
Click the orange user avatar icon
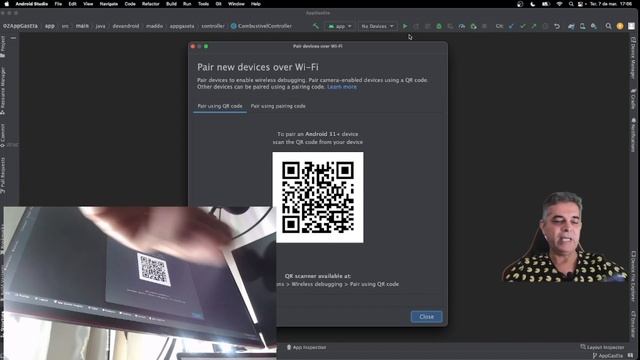tap(620, 26)
